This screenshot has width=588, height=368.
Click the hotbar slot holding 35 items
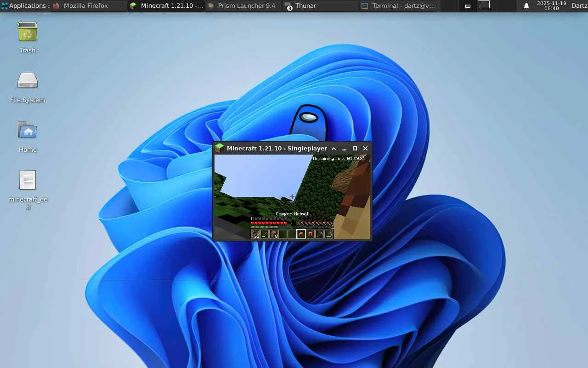(255, 234)
